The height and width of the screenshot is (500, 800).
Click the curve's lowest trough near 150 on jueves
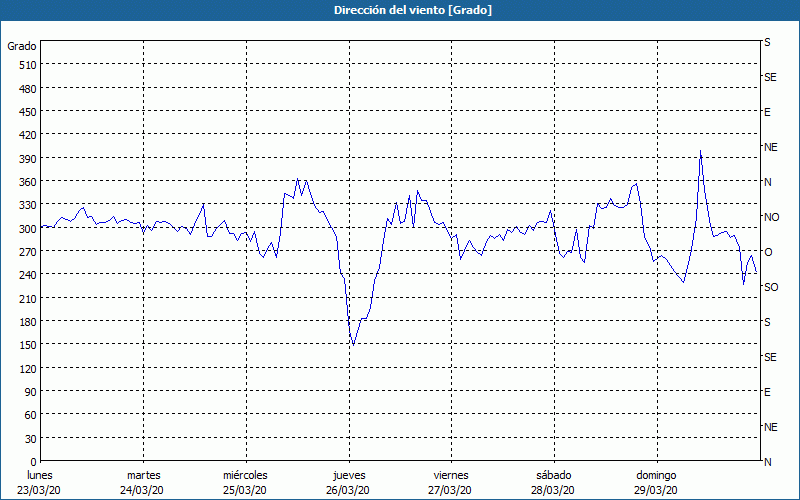353,345
